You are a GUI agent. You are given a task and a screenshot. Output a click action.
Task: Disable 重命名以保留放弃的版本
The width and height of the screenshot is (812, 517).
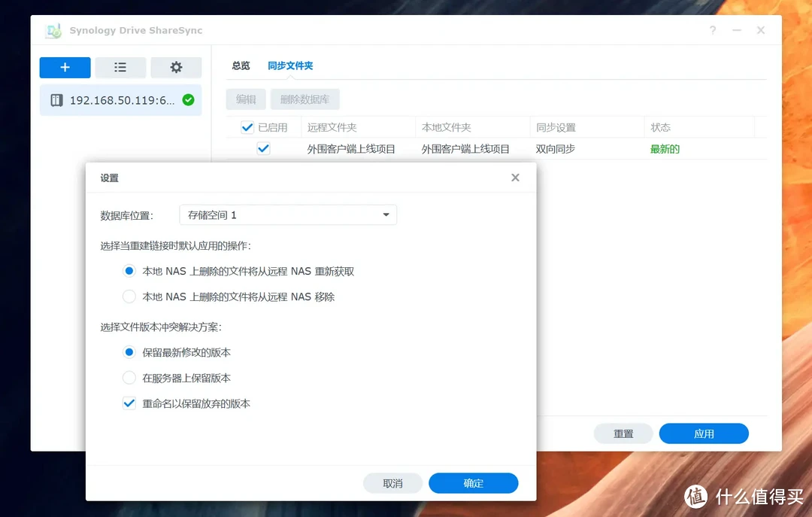pos(129,403)
